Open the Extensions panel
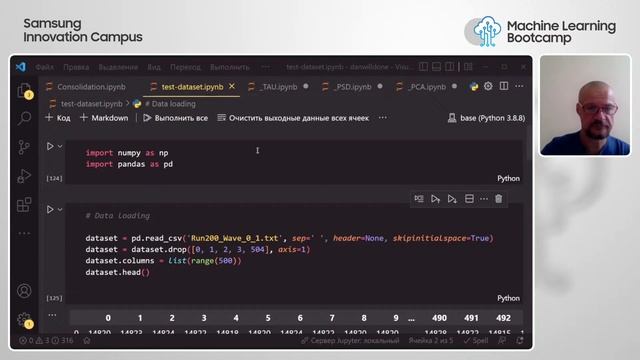640x360 pixels. tap(24, 204)
